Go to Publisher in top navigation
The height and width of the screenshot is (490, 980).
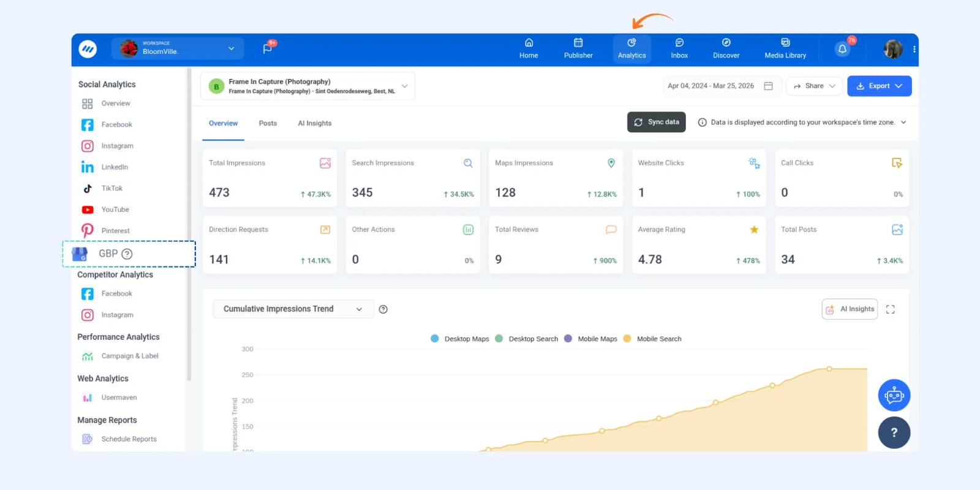pos(578,48)
